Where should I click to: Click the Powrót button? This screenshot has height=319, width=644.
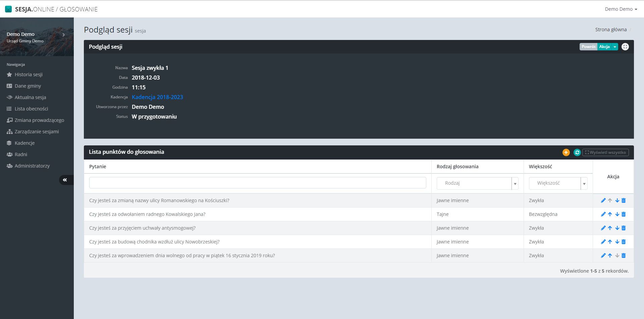coord(588,47)
